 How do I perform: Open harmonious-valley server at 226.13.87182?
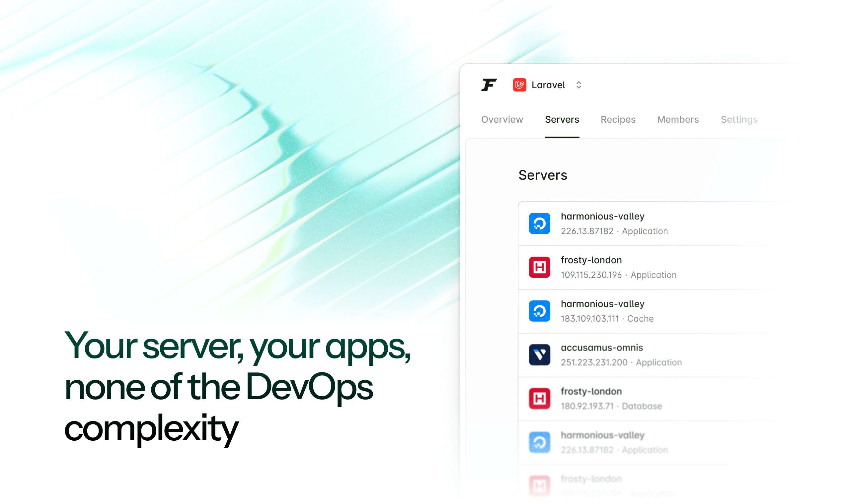tap(602, 216)
